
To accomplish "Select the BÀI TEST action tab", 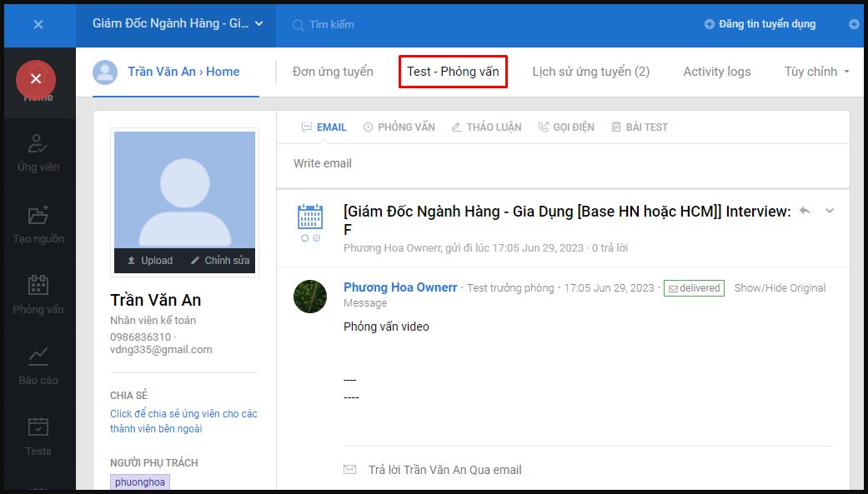I will pos(640,127).
